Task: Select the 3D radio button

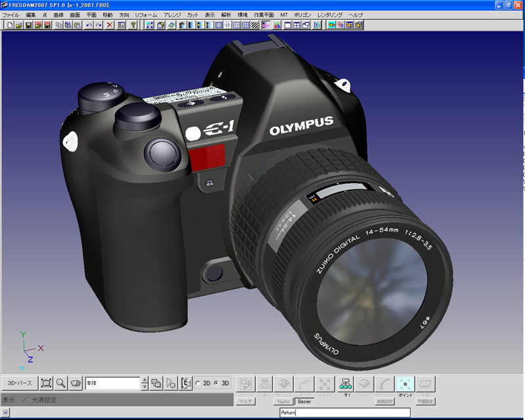Action: [x=217, y=383]
